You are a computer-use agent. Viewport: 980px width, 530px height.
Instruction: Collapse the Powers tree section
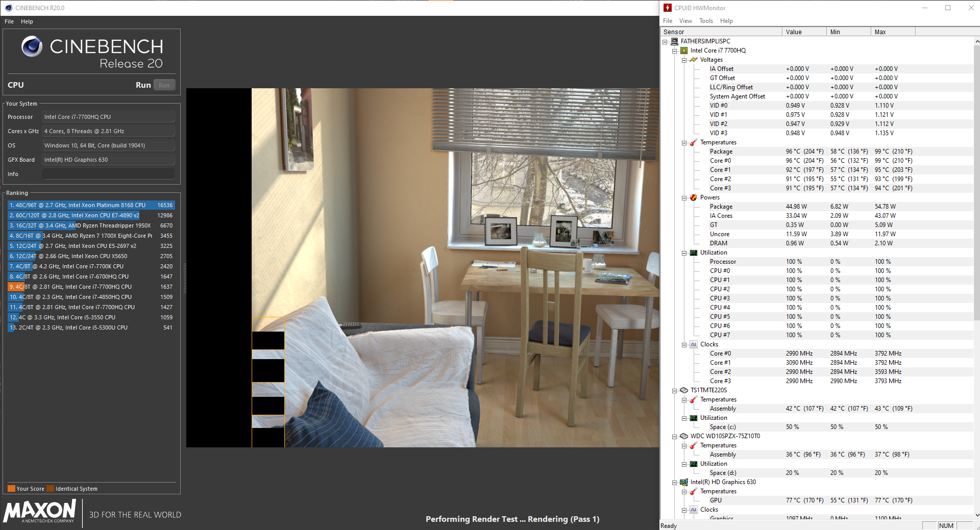684,198
